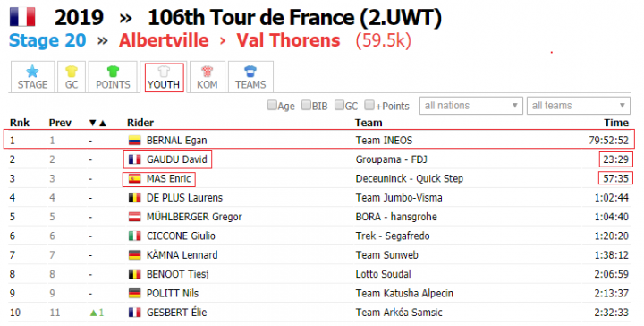
Task: Open the Stage 20 link
Action: point(47,40)
